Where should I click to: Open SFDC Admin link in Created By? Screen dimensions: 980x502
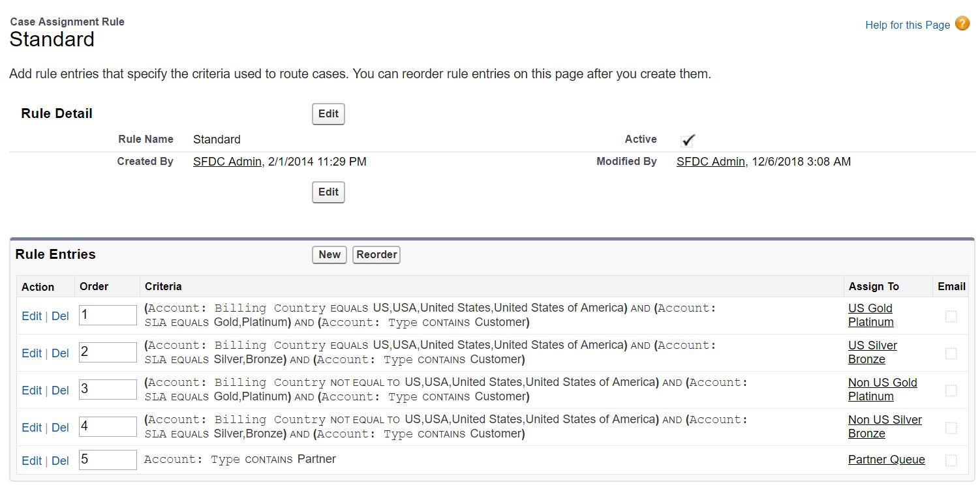click(x=228, y=162)
